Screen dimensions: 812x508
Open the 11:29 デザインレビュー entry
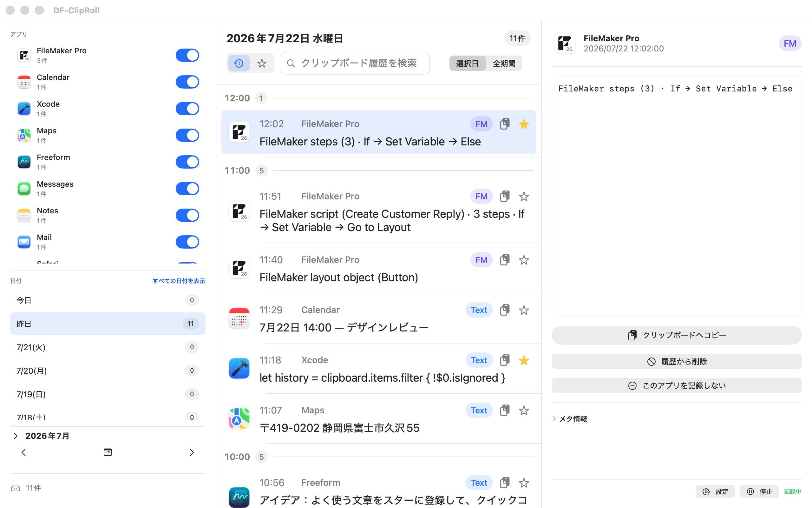[x=378, y=318]
